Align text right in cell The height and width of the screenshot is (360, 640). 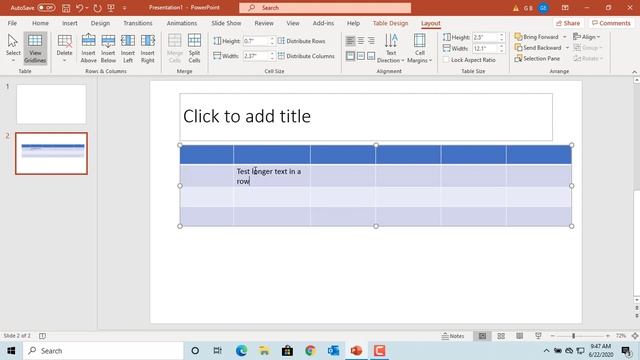(371, 41)
